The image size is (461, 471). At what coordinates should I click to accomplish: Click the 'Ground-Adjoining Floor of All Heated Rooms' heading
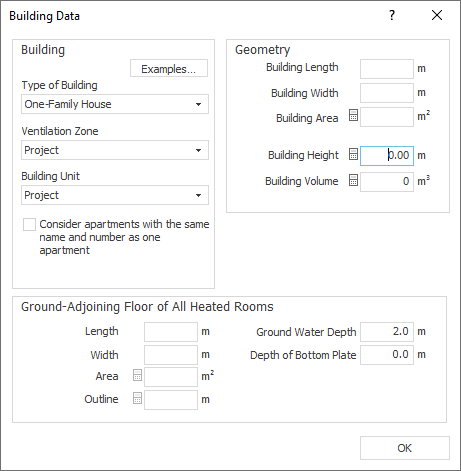147,307
